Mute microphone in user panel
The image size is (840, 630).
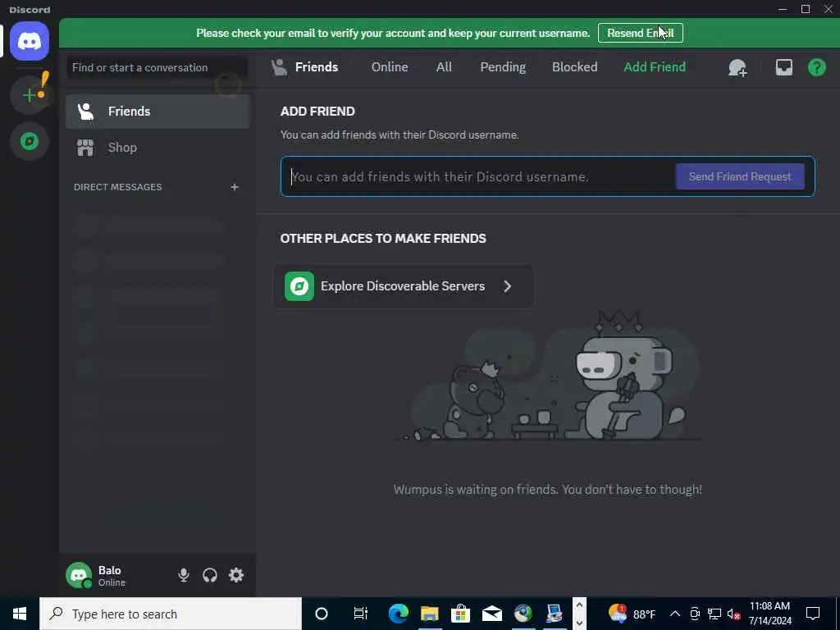point(183,575)
